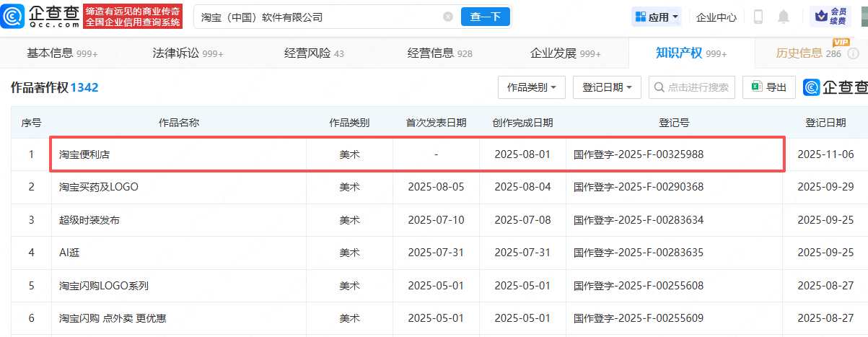
Task: Open the notification bell
Action: 784,17
